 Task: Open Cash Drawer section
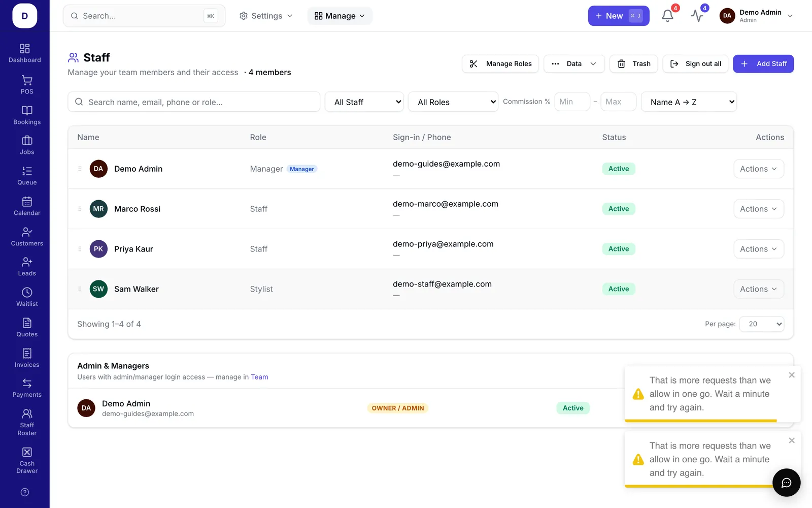27,460
